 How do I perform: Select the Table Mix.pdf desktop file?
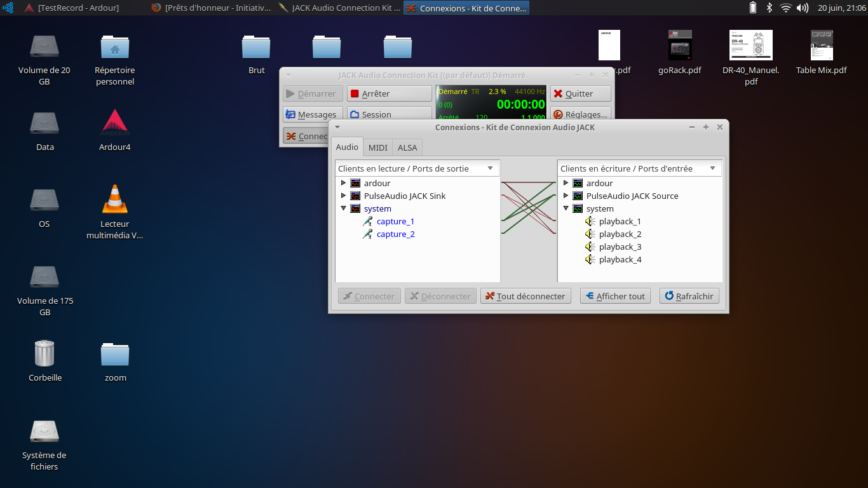coord(822,45)
